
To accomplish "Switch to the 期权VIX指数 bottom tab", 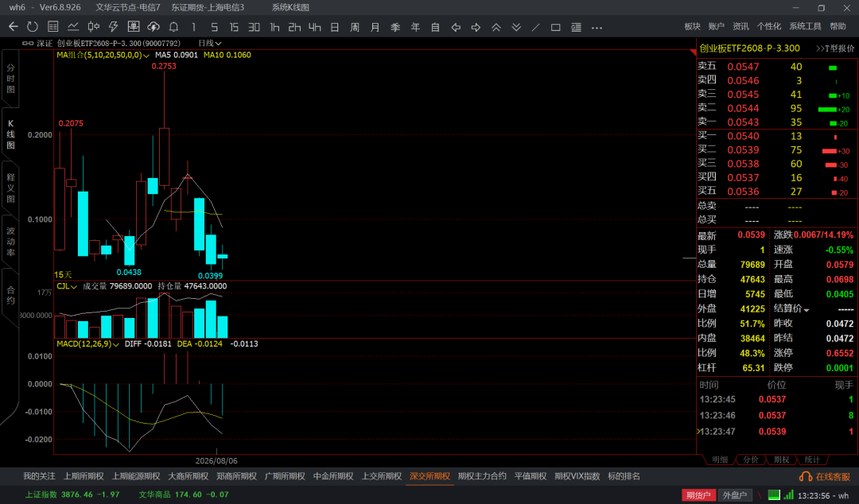I will 577,477.
